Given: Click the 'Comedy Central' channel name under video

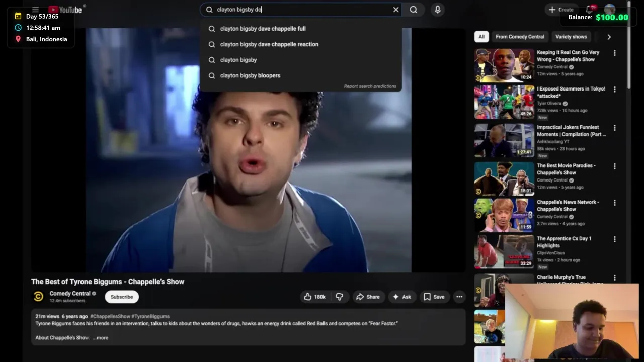Looking at the screenshot, I should click(69, 293).
